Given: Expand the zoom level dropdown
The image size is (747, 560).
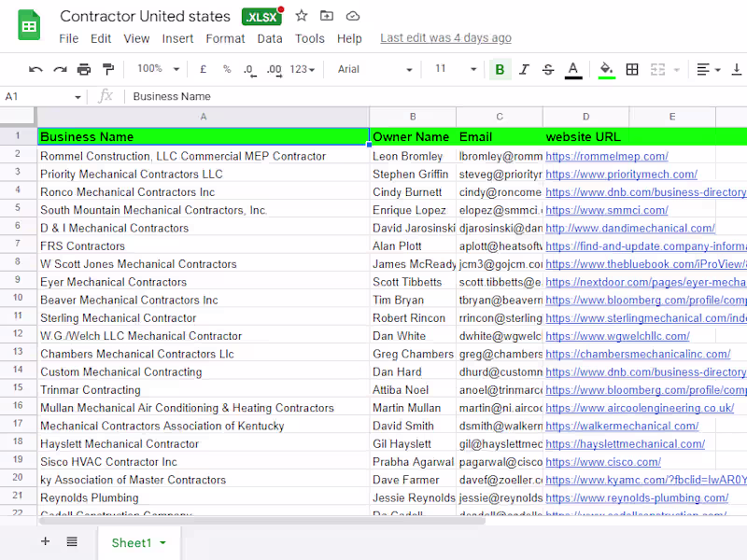Looking at the screenshot, I should point(156,69).
